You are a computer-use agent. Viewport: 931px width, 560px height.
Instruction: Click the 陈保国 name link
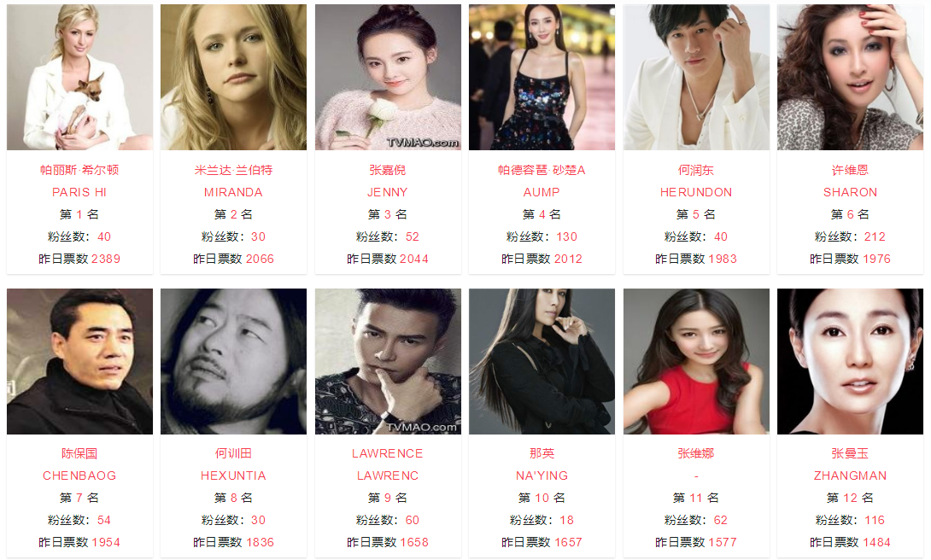tap(79, 454)
